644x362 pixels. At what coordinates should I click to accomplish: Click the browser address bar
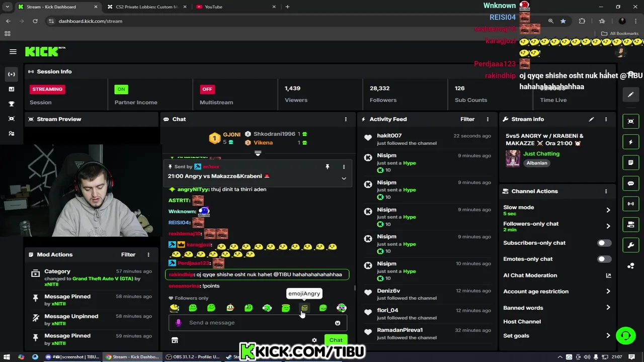[297, 21]
